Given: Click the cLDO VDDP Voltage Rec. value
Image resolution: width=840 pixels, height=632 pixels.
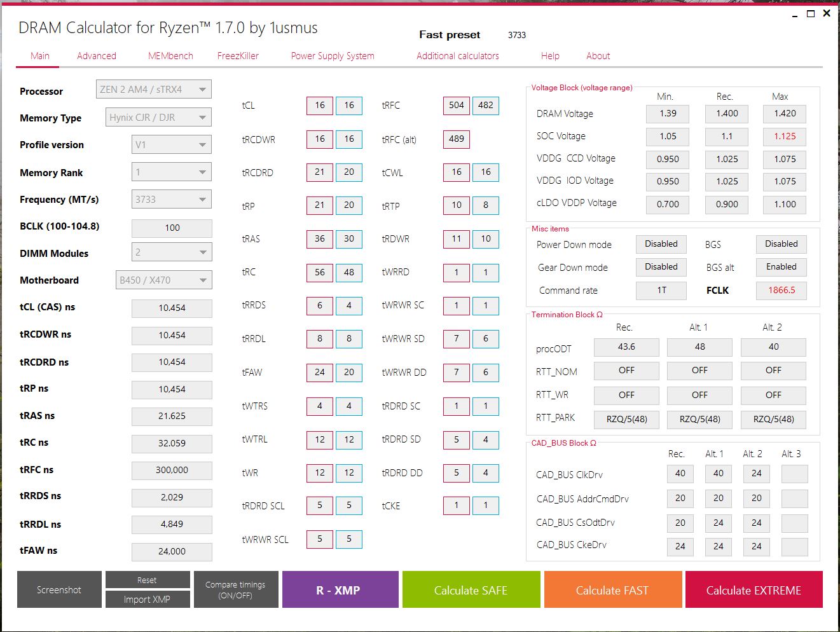Looking at the screenshot, I should click(727, 204).
